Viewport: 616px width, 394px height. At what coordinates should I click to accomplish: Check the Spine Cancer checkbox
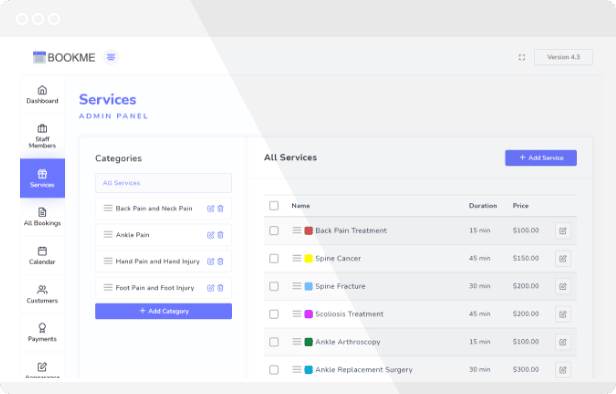tap(274, 258)
